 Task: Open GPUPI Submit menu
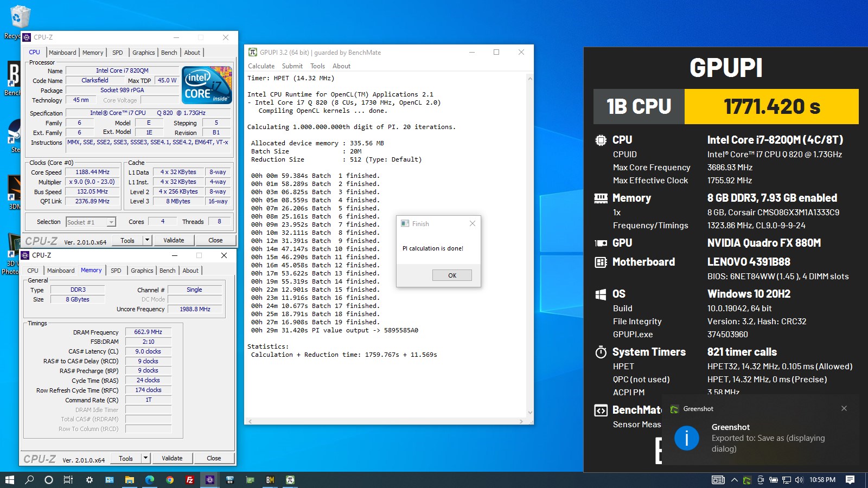292,66
